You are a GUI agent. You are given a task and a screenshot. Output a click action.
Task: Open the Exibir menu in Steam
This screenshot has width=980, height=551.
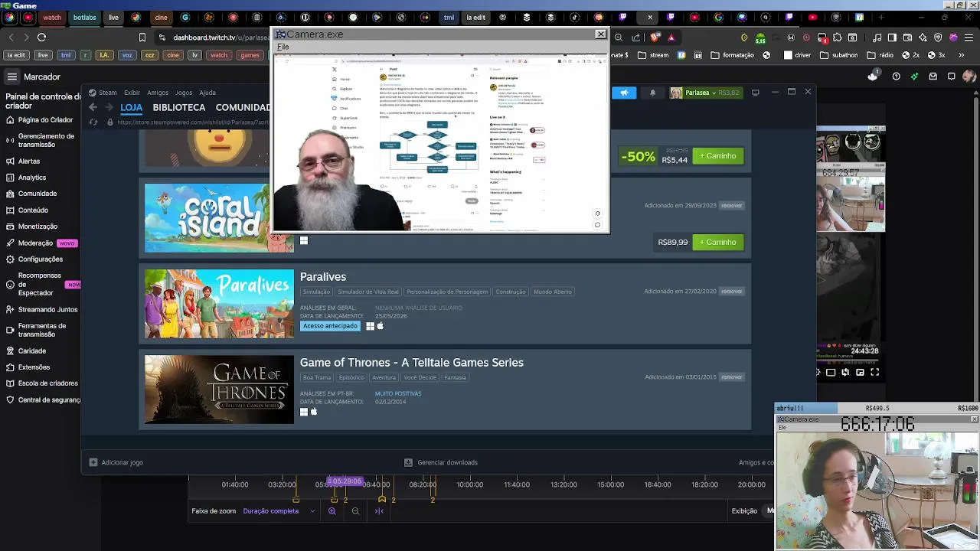pos(132,93)
